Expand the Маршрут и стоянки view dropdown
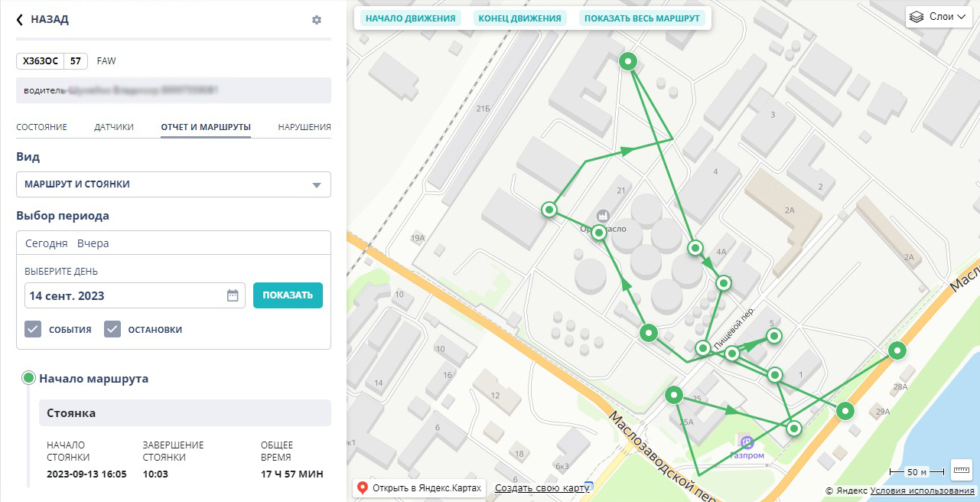Screen dimensions: 980x502 coord(174,184)
